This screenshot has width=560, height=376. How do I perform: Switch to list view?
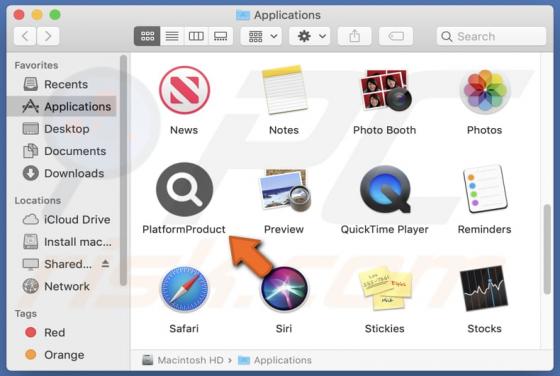[172, 36]
